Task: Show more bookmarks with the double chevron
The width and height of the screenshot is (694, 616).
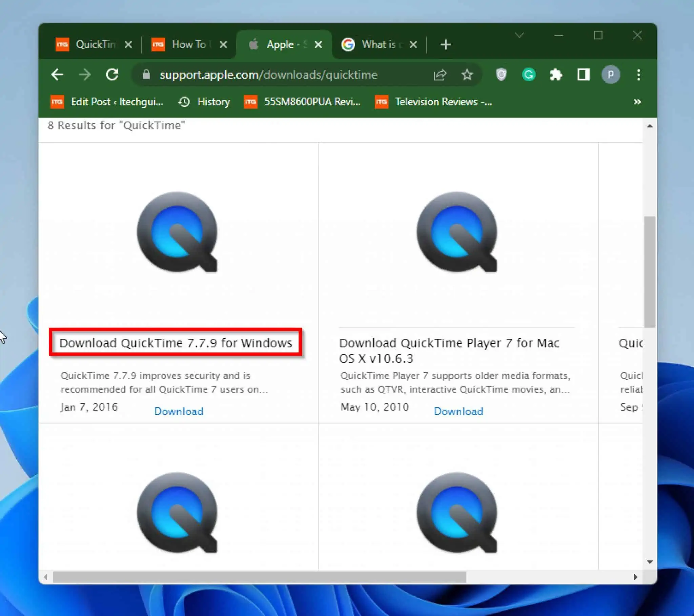Action: (x=637, y=102)
